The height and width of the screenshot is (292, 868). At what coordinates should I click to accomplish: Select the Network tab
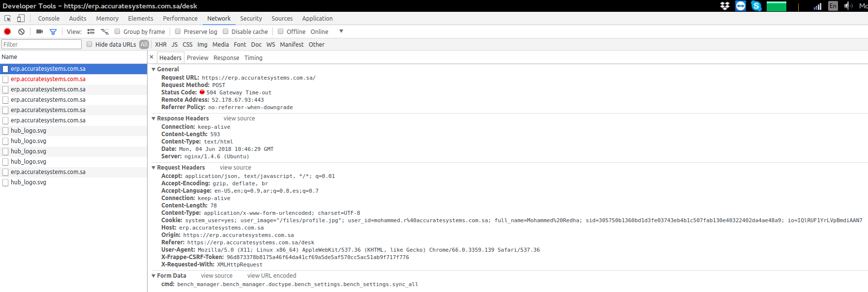click(219, 18)
